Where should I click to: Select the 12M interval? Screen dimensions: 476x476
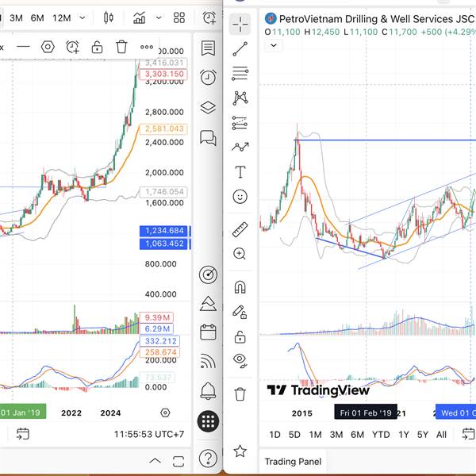click(x=62, y=18)
